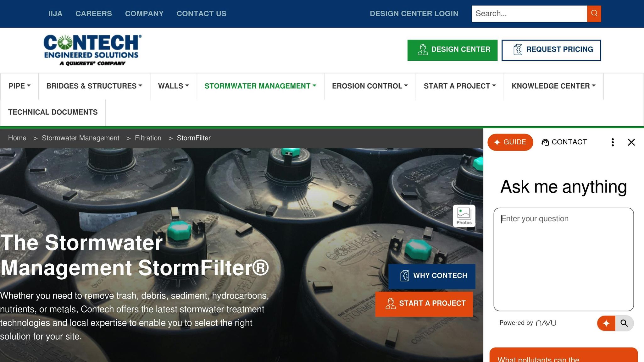The width and height of the screenshot is (644, 362).
Task: Click the Why Contech button
Action: pos(432,276)
